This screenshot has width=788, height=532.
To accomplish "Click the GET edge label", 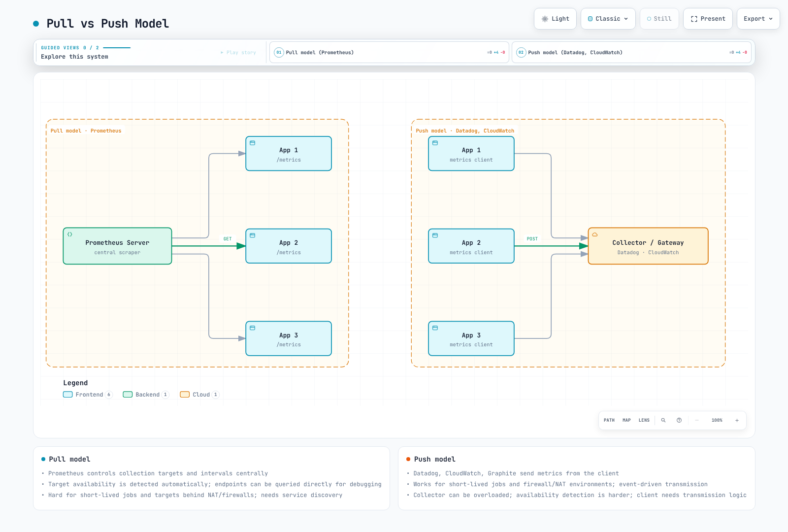I will coord(228,239).
